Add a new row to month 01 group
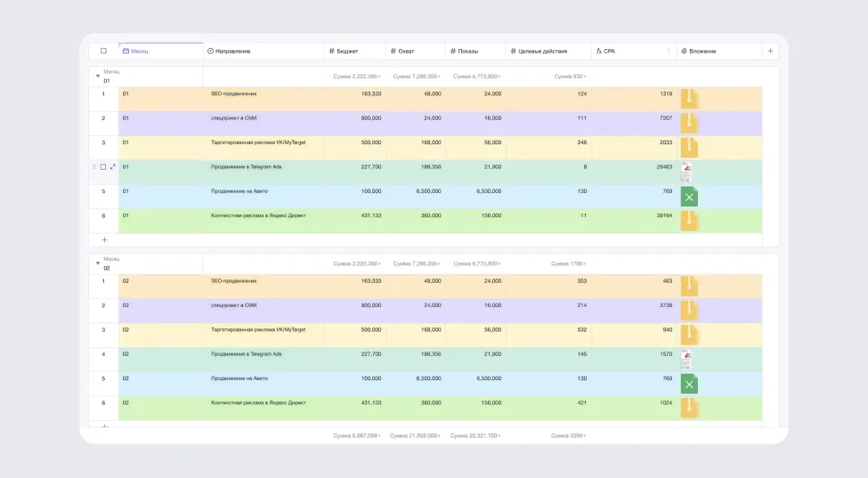868x478 pixels. pos(104,239)
